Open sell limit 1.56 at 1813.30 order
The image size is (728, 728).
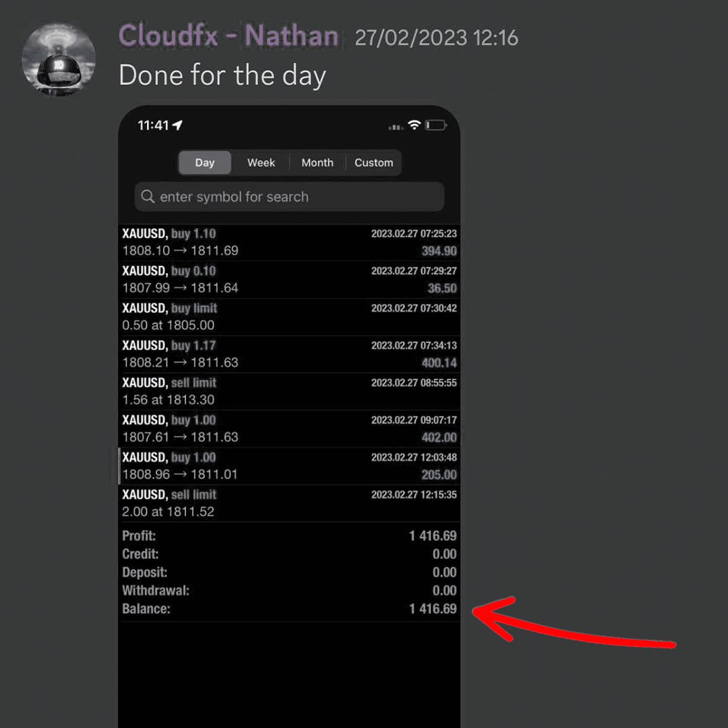pyautogui.click(x=289, y=392)
